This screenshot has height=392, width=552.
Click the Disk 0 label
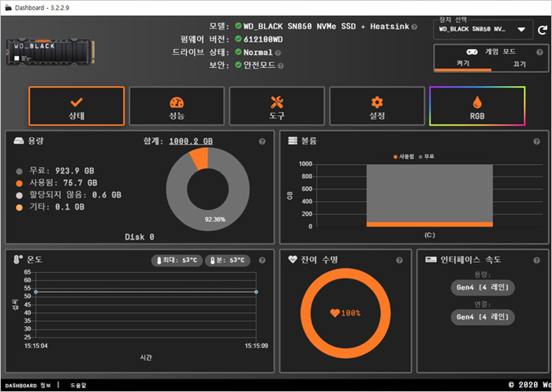(x=140, y=237)
